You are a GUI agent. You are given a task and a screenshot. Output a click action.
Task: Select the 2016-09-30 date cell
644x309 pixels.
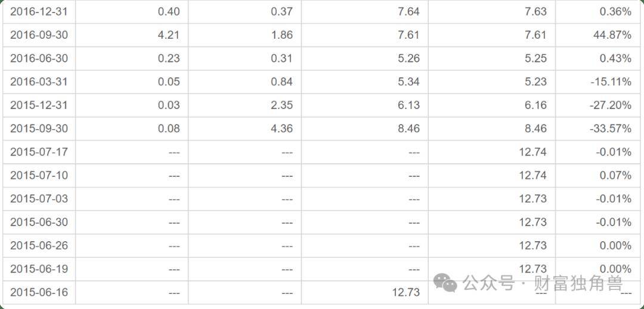[x=39, y=35]
